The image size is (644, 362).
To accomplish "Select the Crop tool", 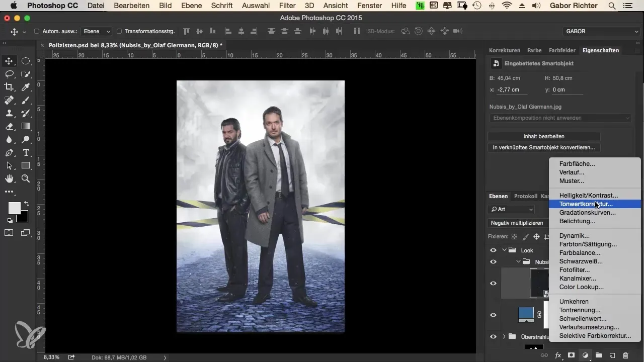I will coord(9,87).
